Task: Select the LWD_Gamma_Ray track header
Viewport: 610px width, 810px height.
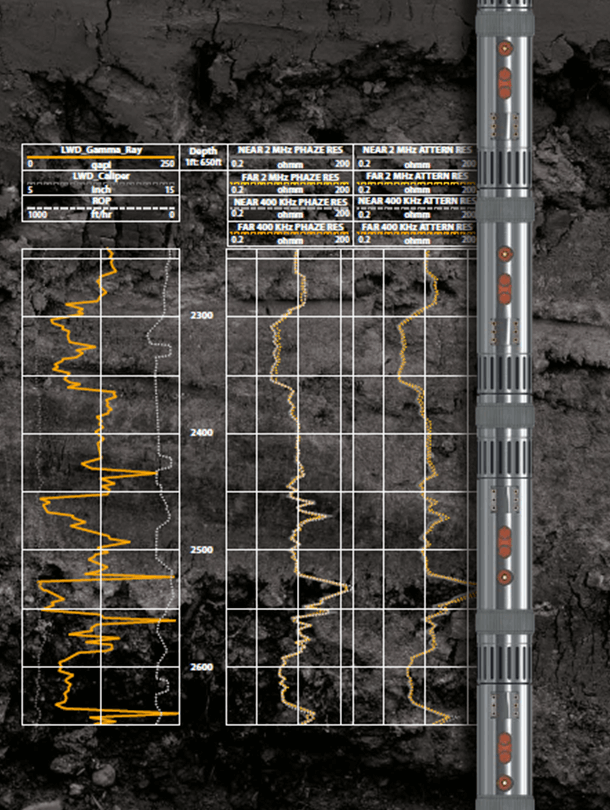Action: point(100,149)
